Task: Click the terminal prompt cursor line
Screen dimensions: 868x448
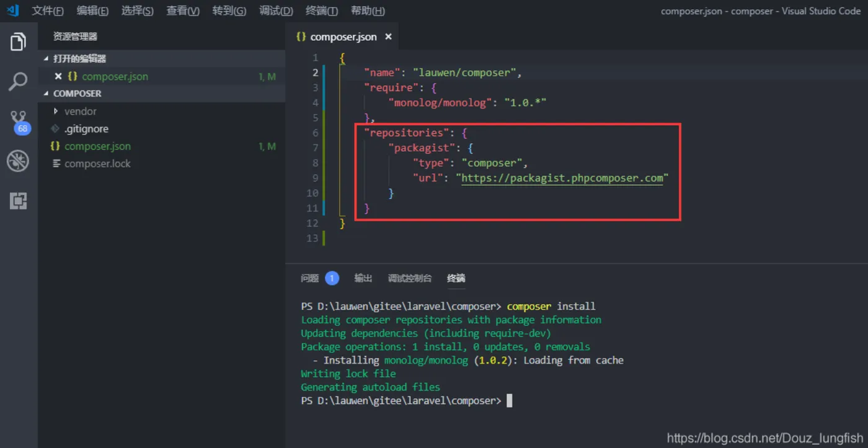Action: point(407,401)
